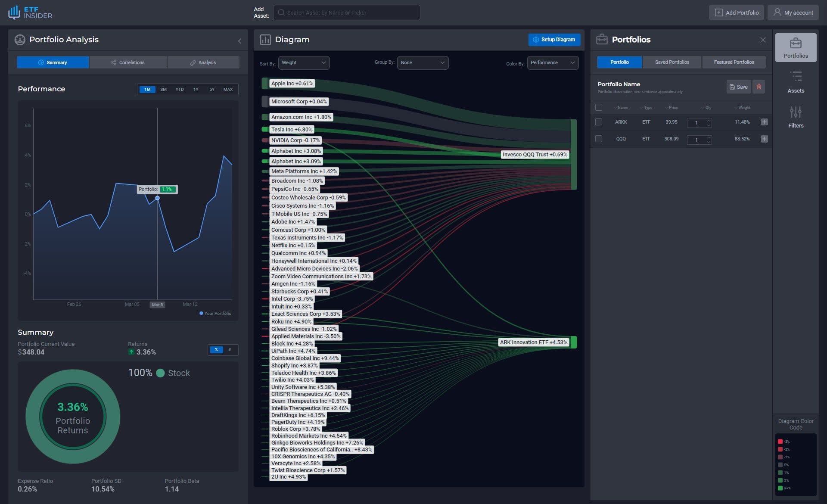
Task: Click plus icon in QQQ row
Action: (764, 139)
